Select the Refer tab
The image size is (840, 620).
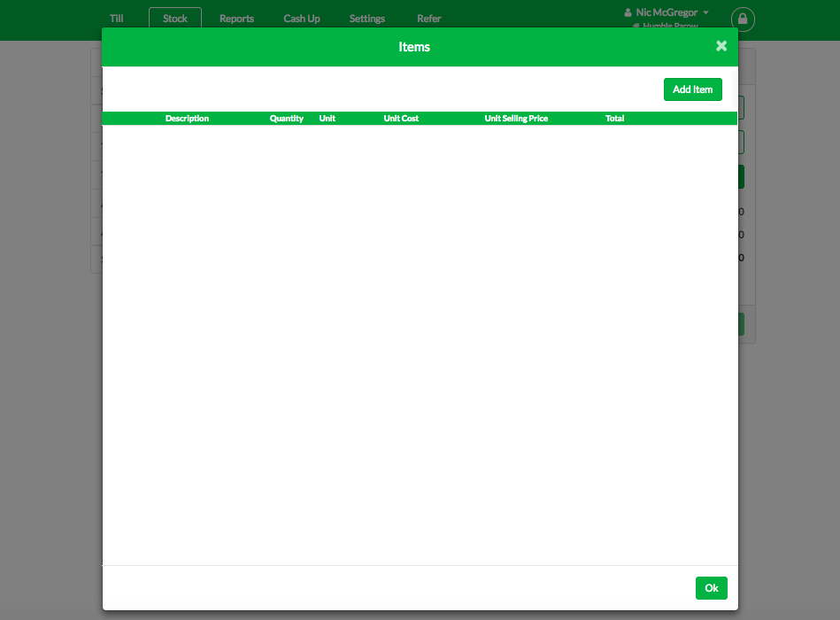429,19
